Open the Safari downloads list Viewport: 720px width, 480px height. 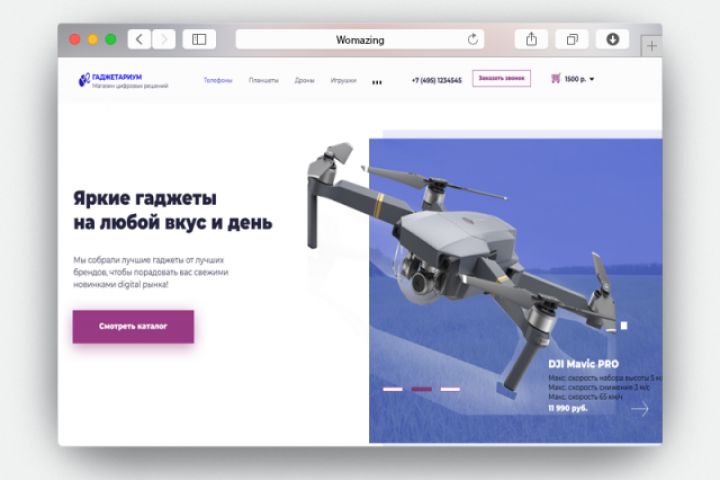(613, 40)
